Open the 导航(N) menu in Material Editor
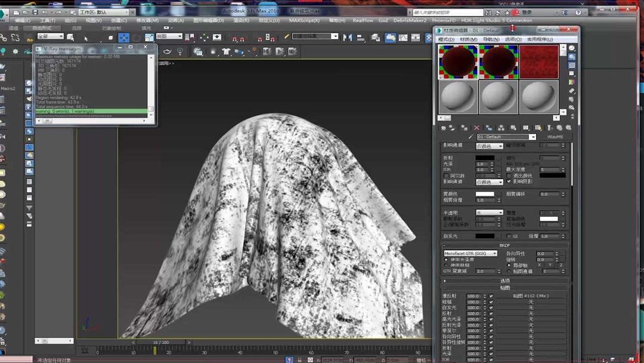The image size is (644, 363). [x=491, y=39]
